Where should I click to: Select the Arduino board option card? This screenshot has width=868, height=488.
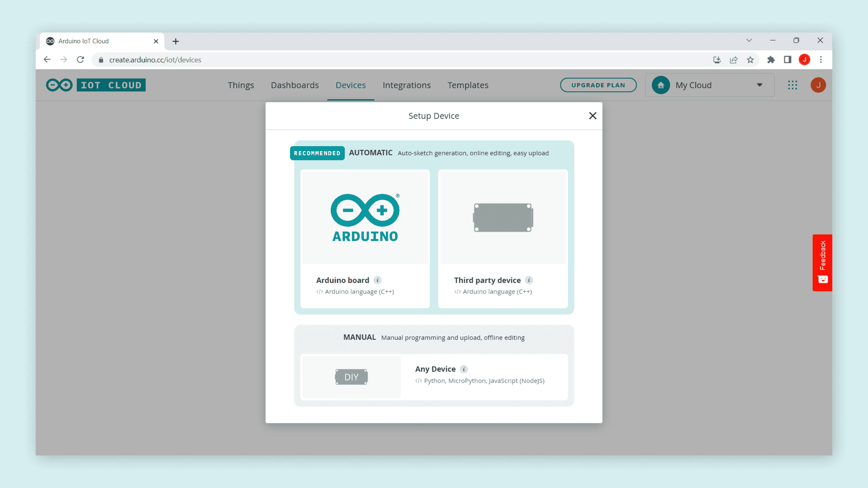pyautogui.click(x=365, y=238)
